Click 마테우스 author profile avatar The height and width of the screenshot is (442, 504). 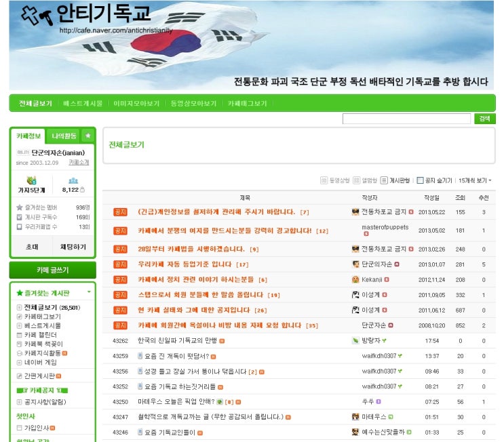pos(355,416)
